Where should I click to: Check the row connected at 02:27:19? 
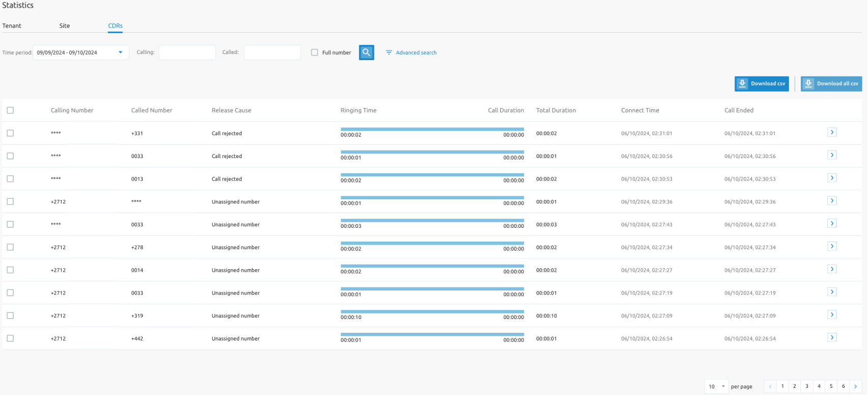click(10, 293)
